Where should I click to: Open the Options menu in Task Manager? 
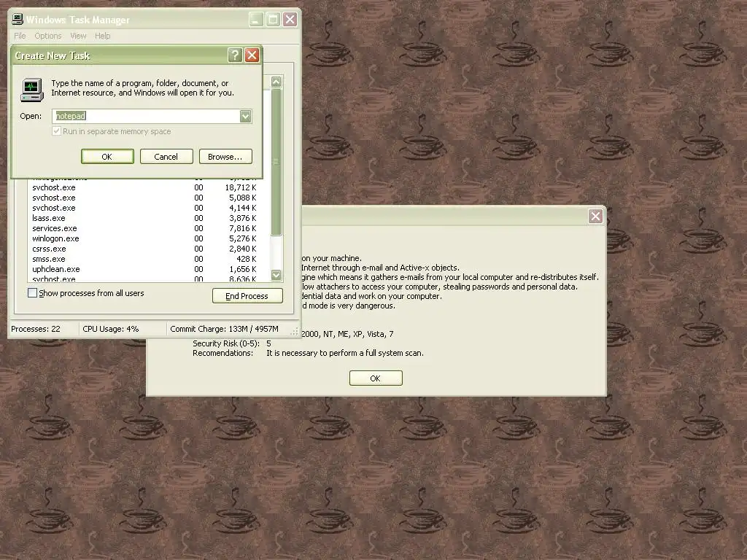pos(47,36)
